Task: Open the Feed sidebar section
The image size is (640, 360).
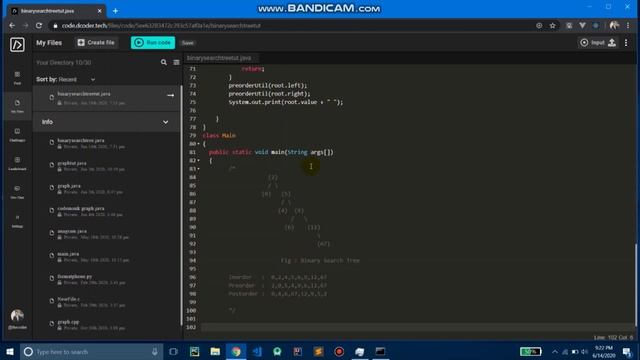Action: coord(17,78)
